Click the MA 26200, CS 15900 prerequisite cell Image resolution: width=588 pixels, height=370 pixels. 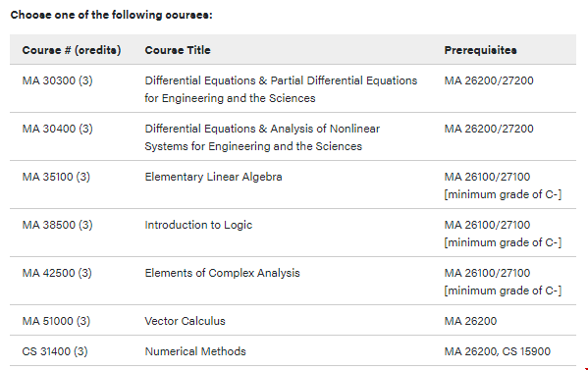click(x=498, y=351)
